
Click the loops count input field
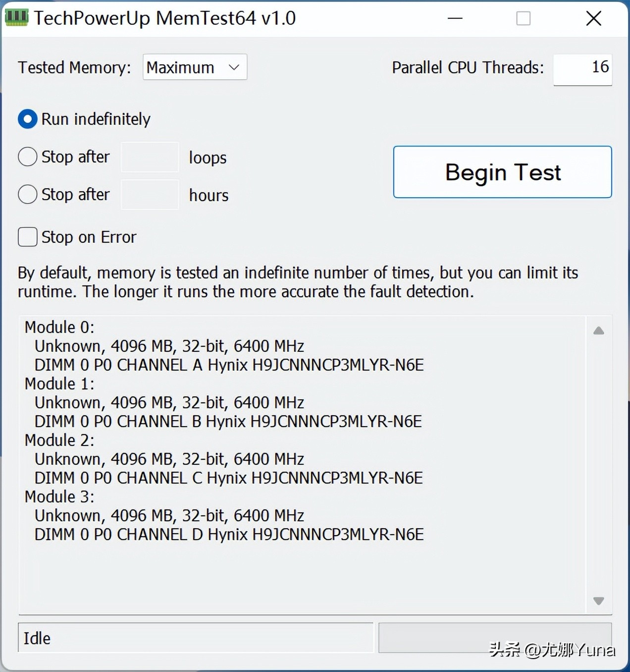point(150,157)
